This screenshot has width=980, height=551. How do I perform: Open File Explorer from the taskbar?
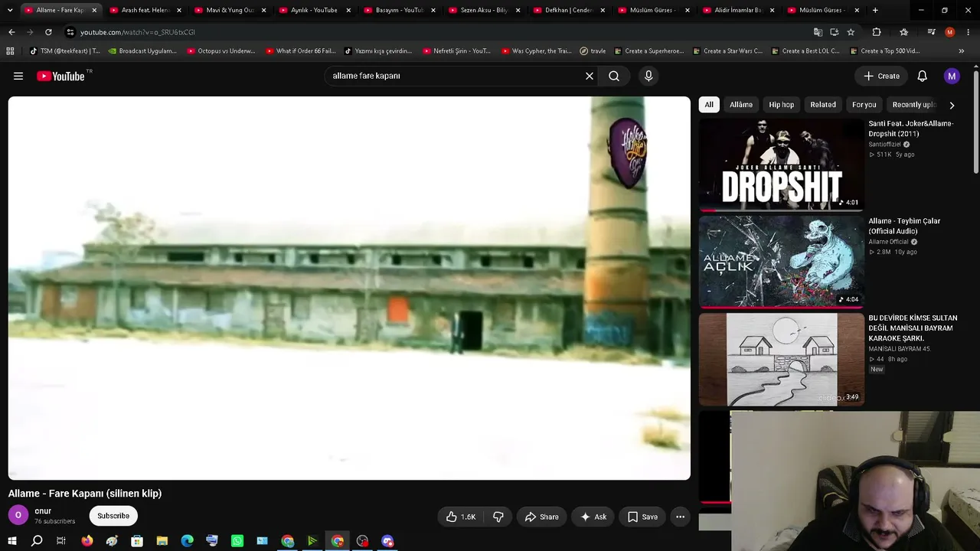coord(162,541)
